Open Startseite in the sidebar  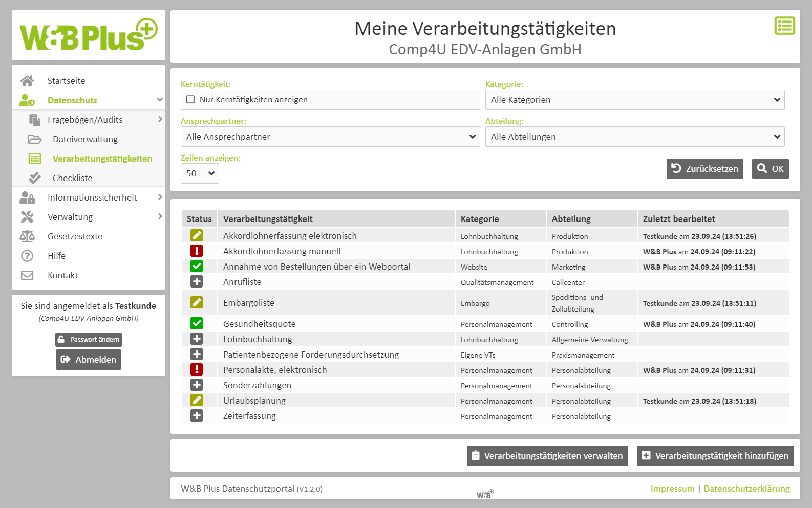point(67,81)
